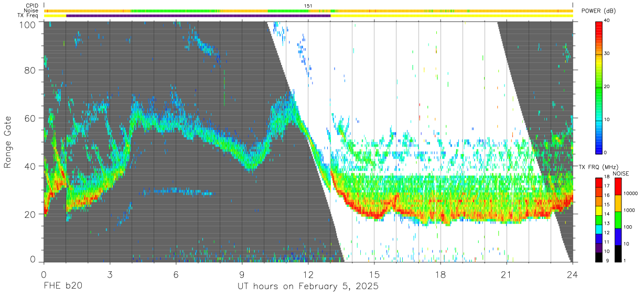This screenshot has width=644, height=297.
Task: Click the blue segment of NOISE legend bar
Action: 617,236
